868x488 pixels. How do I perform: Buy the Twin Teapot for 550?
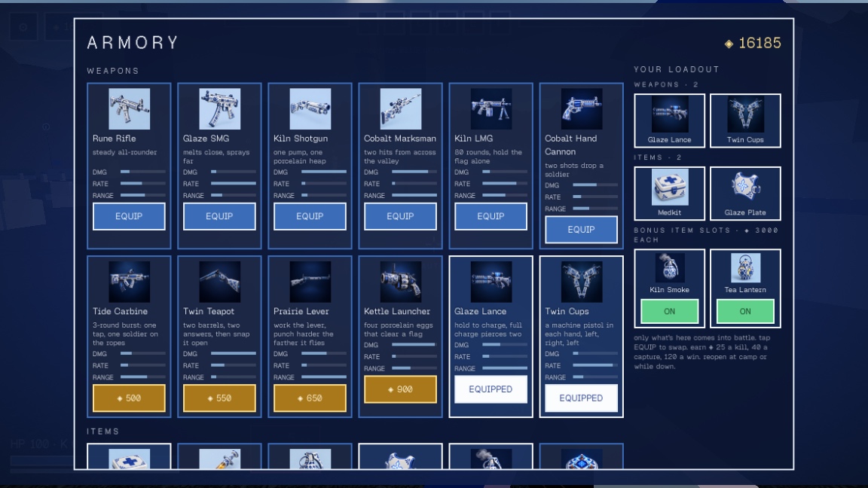(219, 398)
